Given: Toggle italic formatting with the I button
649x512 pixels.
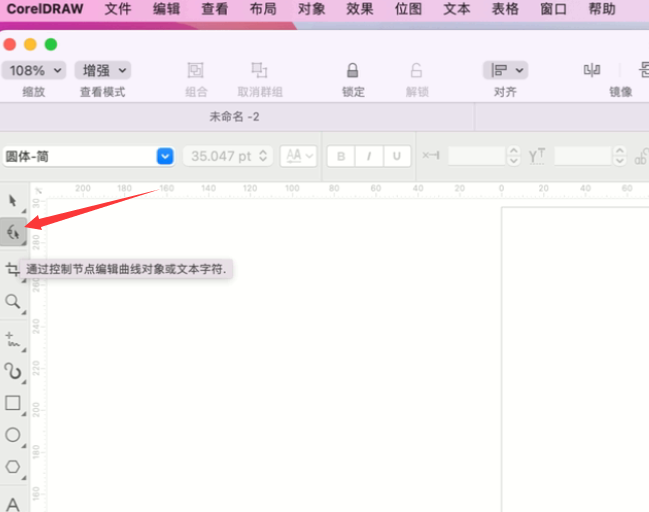Looking at the screenshot, I should [369, 156].
